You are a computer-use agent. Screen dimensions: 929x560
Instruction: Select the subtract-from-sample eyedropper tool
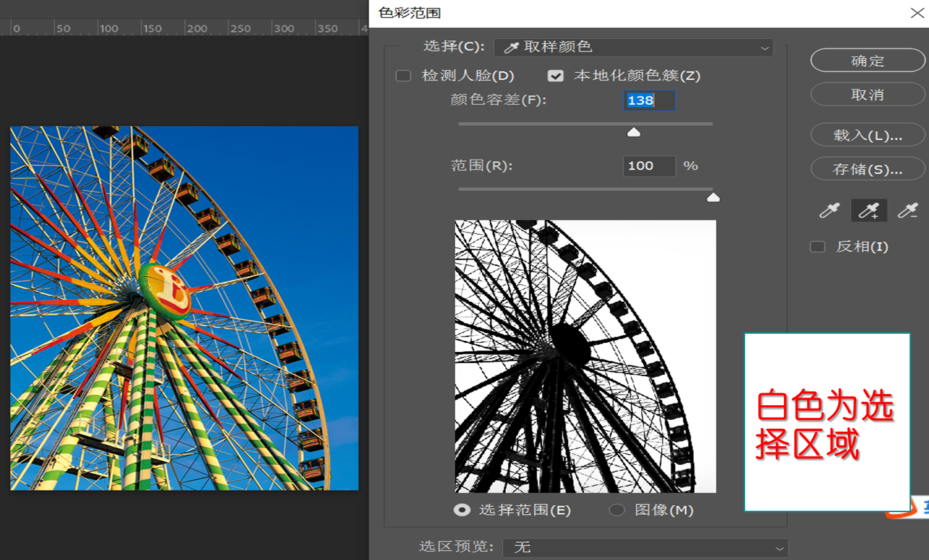coord(907,210)
